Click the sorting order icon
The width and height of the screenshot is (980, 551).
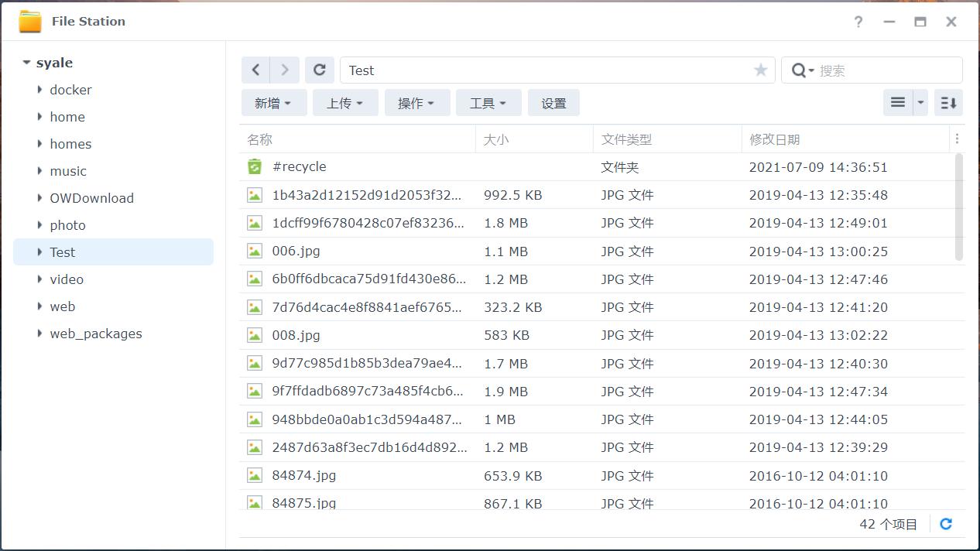[948, 102]
